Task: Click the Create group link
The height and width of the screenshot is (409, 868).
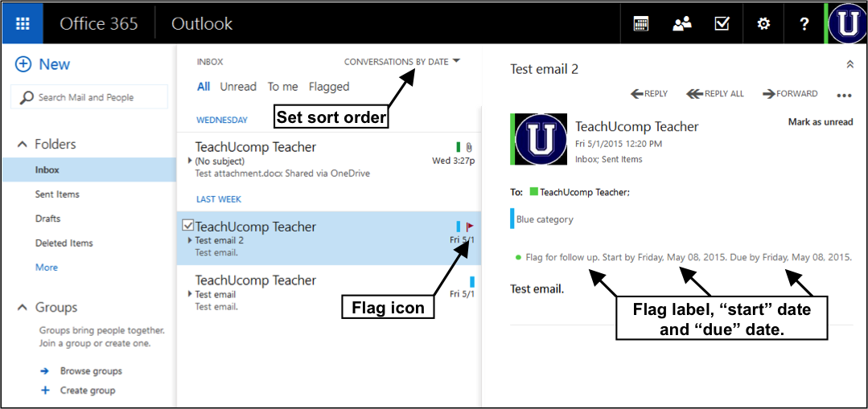Action: (x=88, y=391)
